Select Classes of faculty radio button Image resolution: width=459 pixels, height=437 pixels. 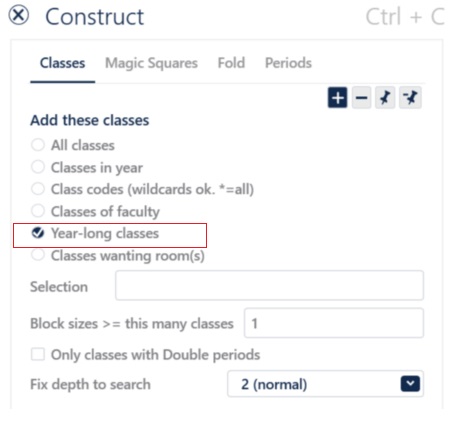tap(38, 211)
